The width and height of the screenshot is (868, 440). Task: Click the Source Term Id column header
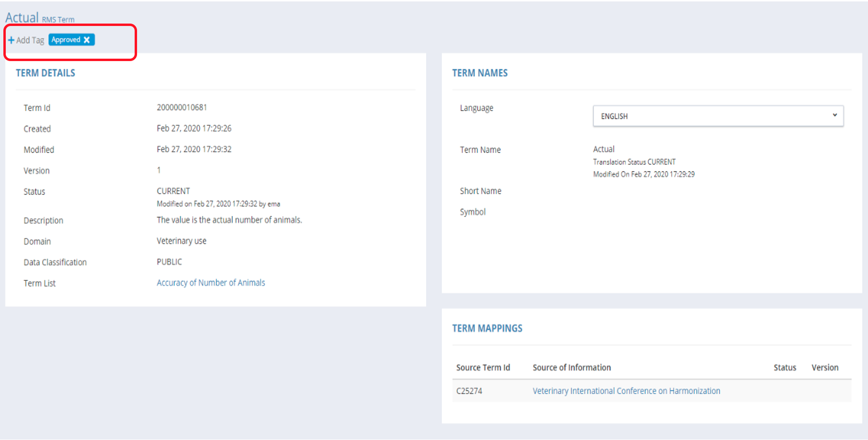[483, 367]
